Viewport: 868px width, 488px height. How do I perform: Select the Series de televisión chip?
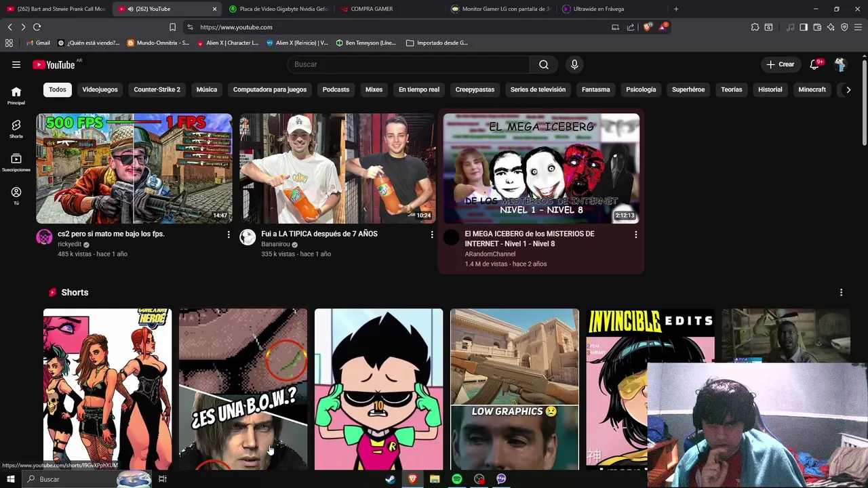click(538, 89)
